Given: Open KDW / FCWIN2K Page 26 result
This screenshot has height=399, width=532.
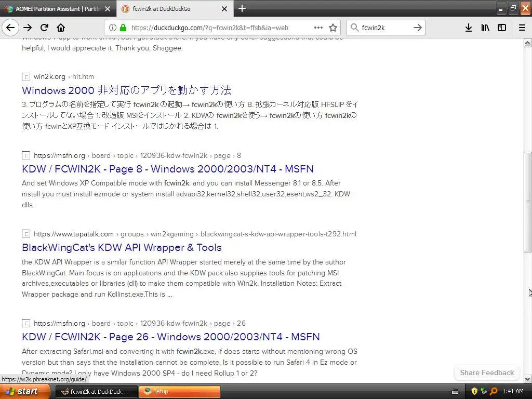Looking at the screenshot, I should (x=170, y=337).
